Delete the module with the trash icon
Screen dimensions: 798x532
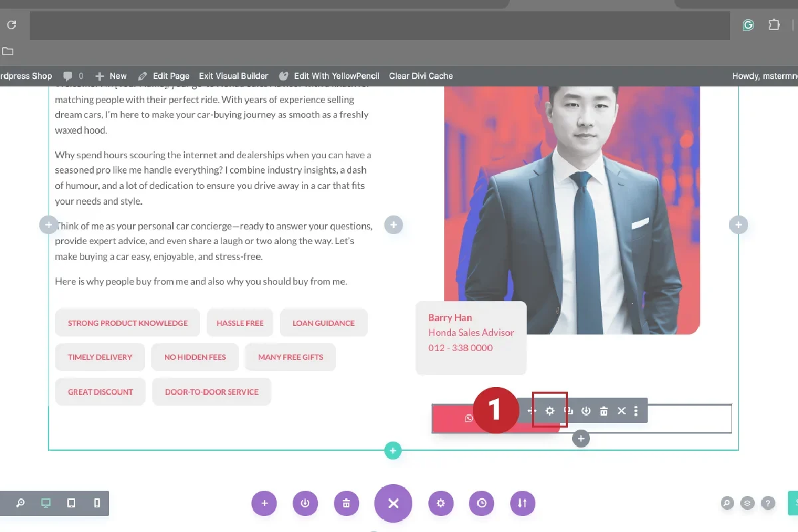click(x=603, y=410)
